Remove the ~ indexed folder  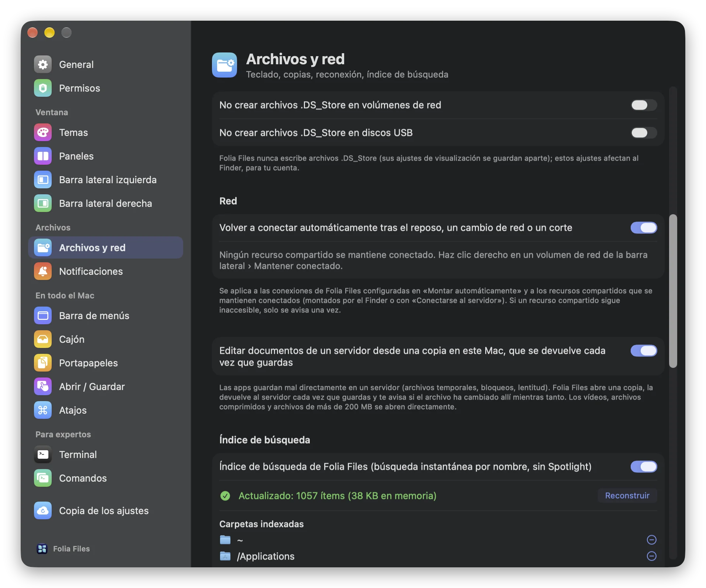(x=652, y=540)
